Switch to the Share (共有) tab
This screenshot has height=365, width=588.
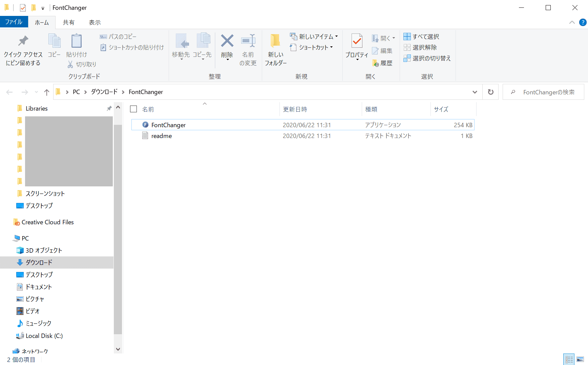click(69, 22)
